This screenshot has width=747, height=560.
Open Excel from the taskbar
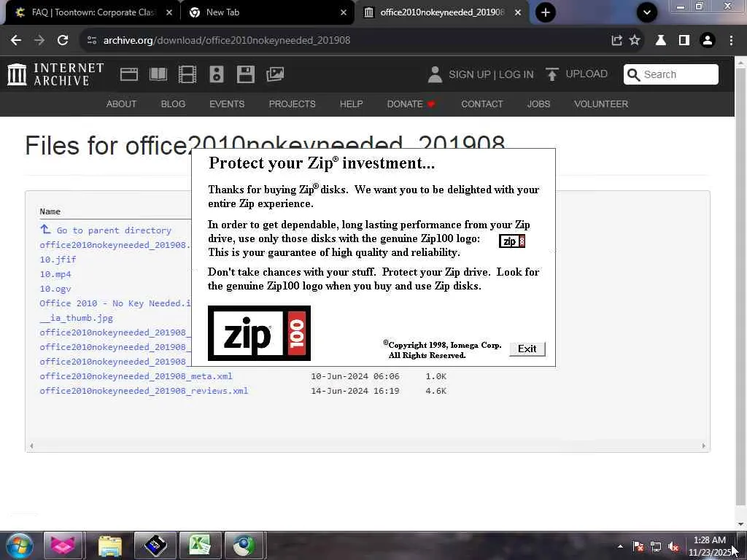[x=200, y=545]
